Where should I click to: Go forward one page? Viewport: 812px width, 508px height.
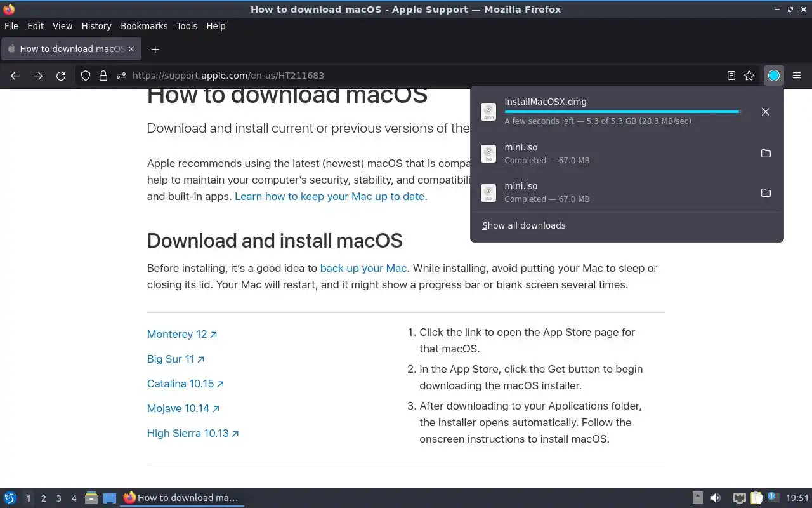(x=38, y=76)
